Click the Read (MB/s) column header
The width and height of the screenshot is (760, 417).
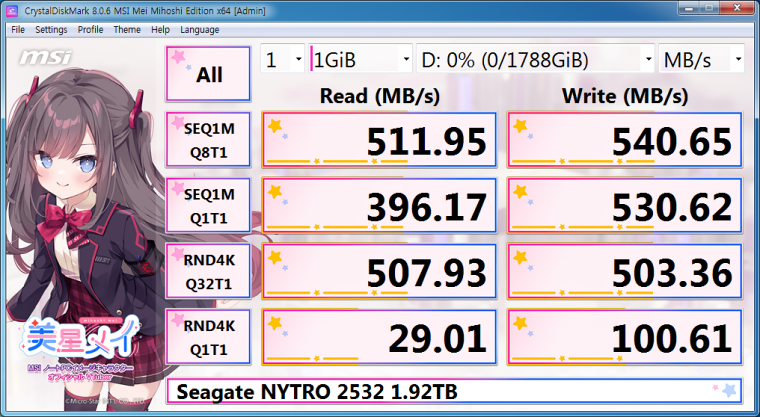(x=380, y=96)
